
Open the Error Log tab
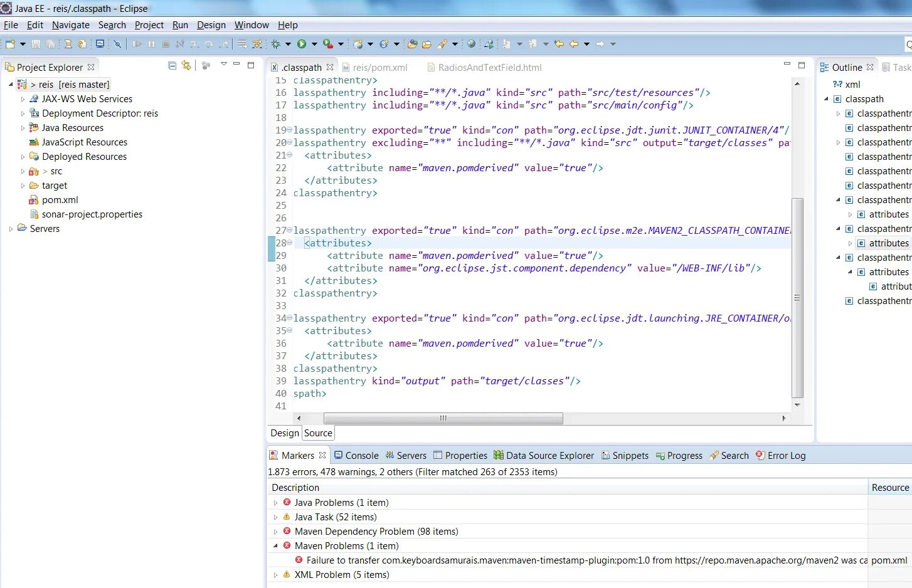[780, 456]
